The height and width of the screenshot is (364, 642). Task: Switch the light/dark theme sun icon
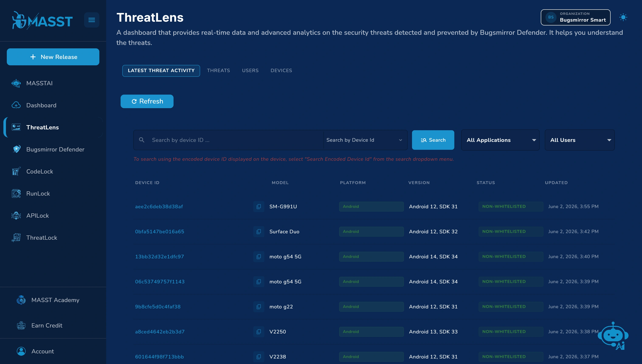click(x=623, y=17)
